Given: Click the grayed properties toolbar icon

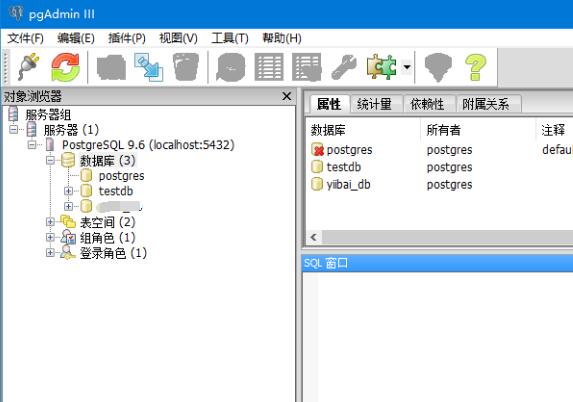Looking at the screenshot, I should 111,67.
